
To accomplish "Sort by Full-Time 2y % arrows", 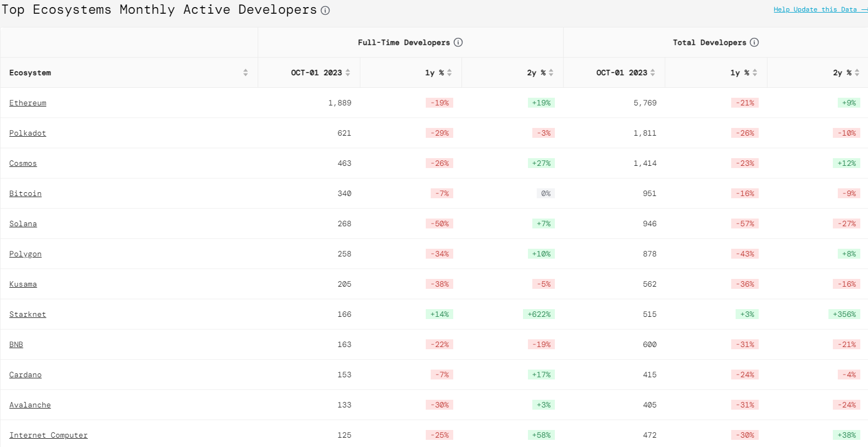I will 551,72.
